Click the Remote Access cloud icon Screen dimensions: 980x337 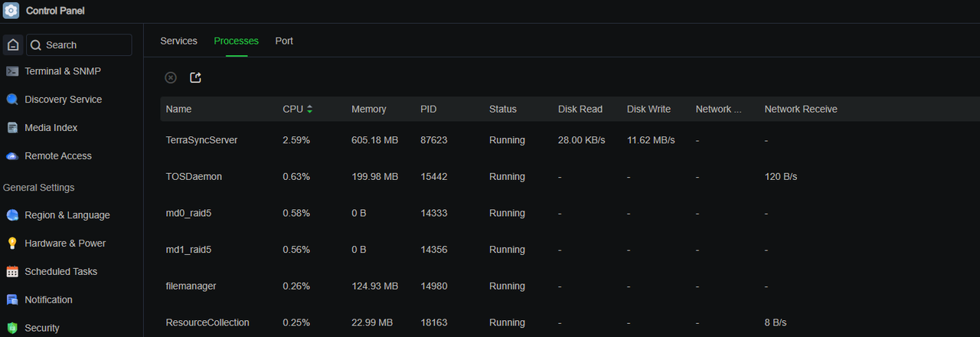[12, 156]
